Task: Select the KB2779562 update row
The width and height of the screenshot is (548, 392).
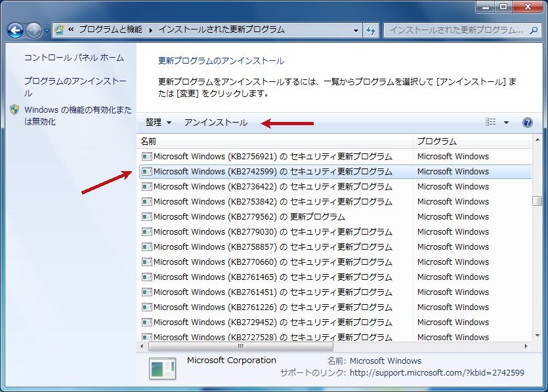Action: 335,217
